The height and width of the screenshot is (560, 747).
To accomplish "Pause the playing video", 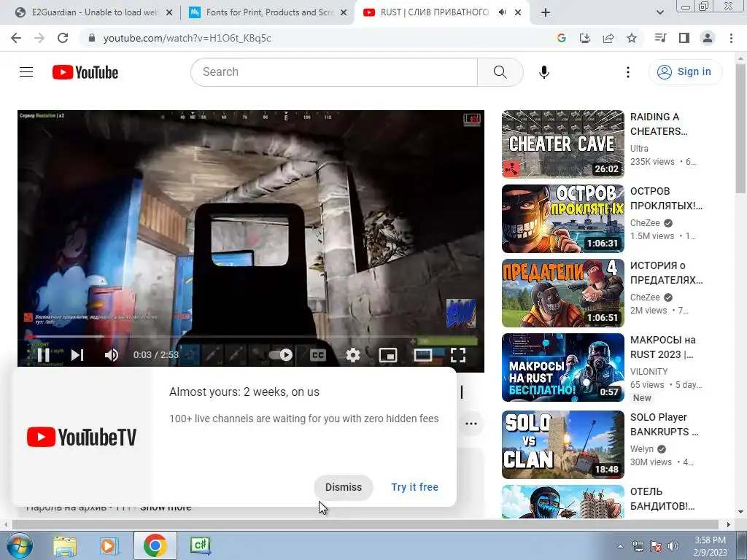I will [x=43, y=355].
